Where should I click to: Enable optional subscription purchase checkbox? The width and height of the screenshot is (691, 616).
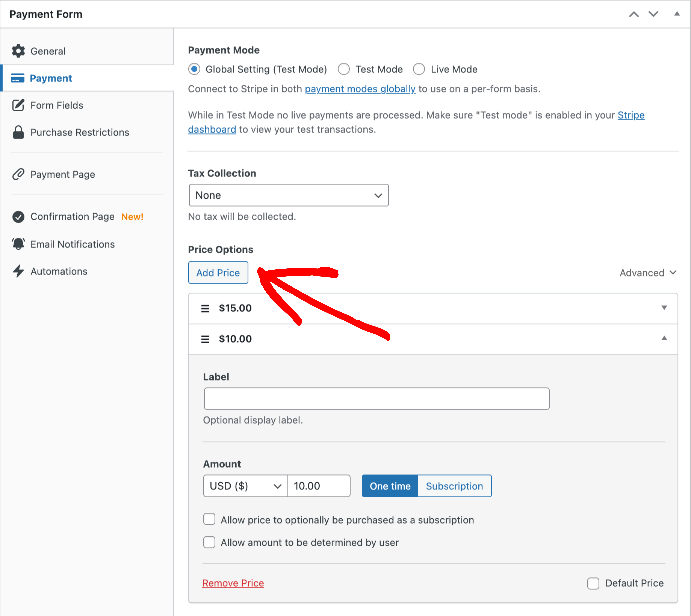[x=209, y=519]
